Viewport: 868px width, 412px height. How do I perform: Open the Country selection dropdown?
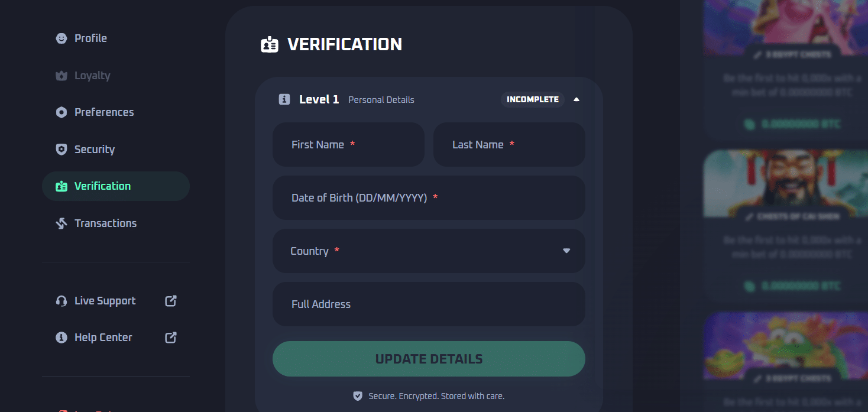click(429, 251)
